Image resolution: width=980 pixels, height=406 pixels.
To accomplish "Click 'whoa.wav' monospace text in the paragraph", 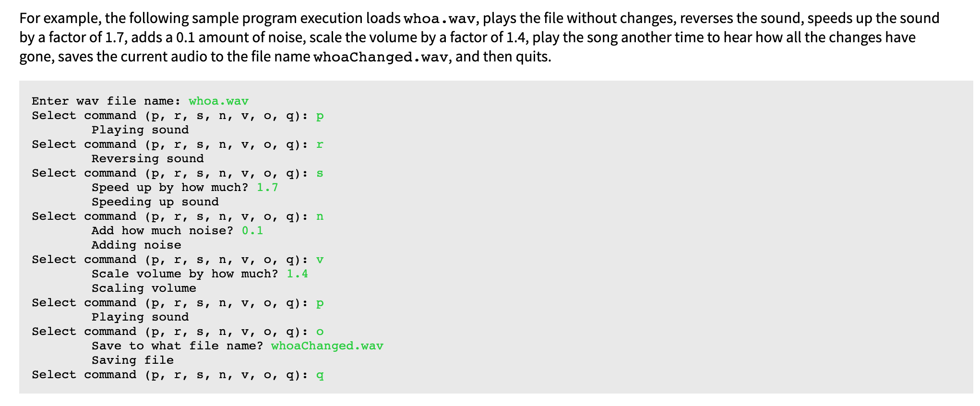I will 440,19.
